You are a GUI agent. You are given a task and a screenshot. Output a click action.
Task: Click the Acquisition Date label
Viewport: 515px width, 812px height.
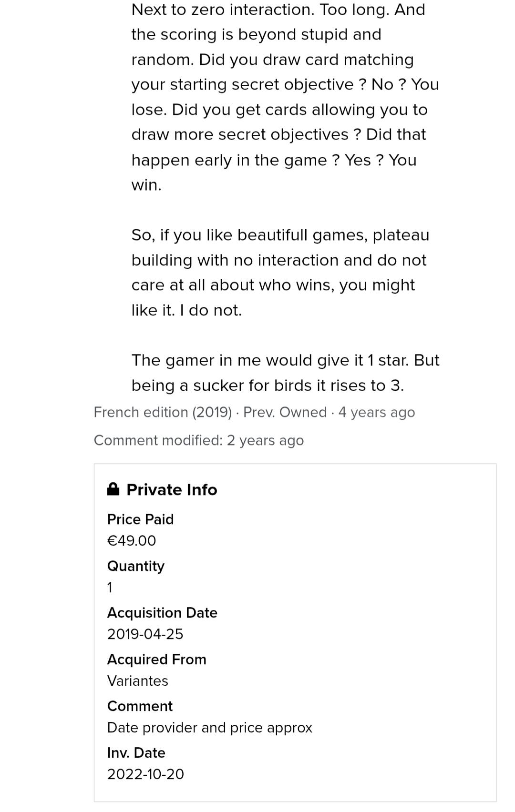click(162, 613)
